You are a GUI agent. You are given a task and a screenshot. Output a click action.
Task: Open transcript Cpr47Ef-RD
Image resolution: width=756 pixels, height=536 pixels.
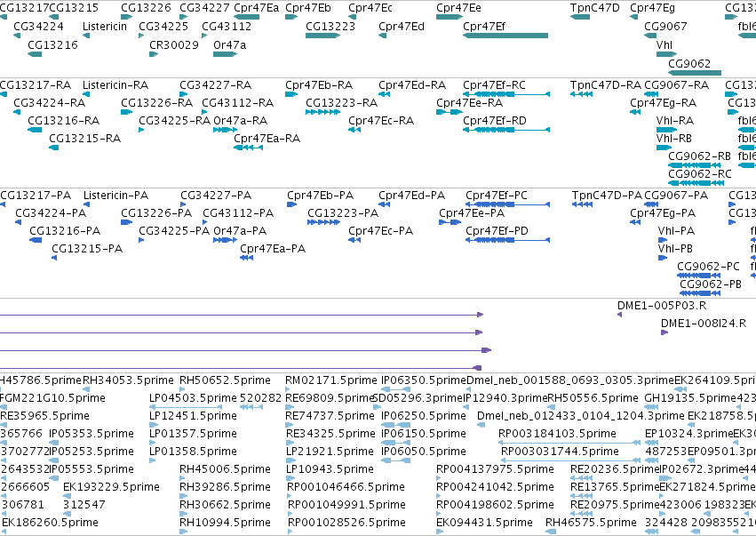pyautogui.click(x=506, y=129)
